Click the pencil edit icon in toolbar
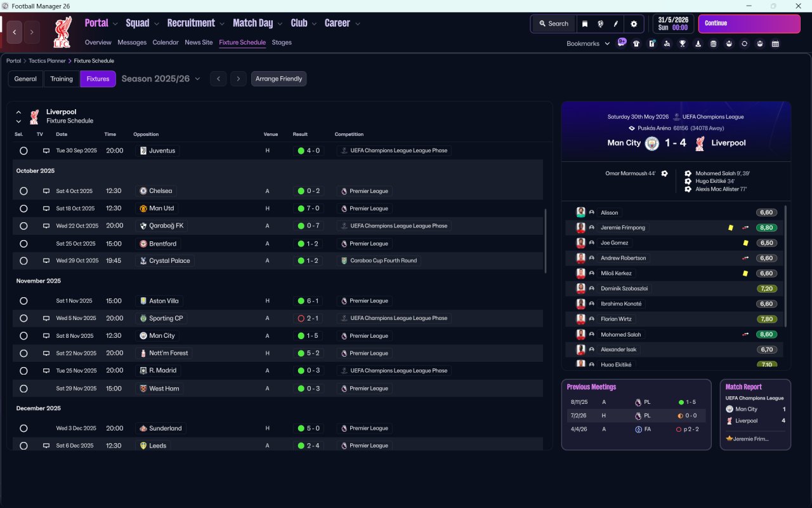 (615, 24)
